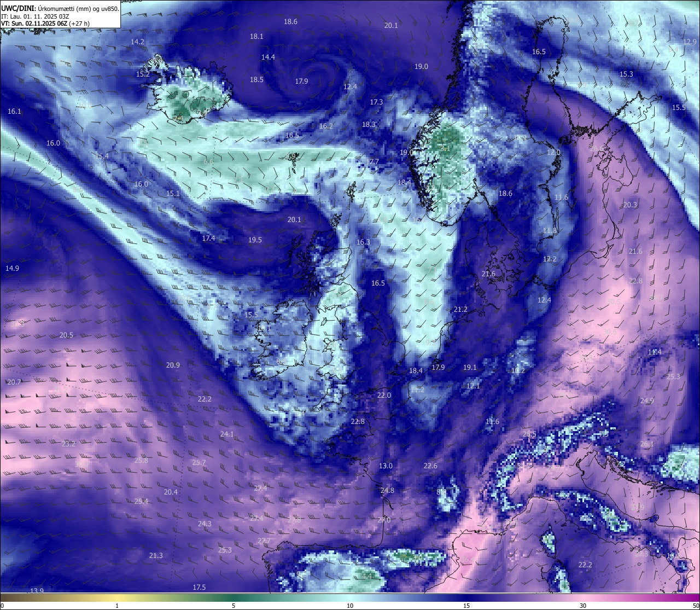
Task: Select the 26.1 value label
Action: tap(647, 444)
